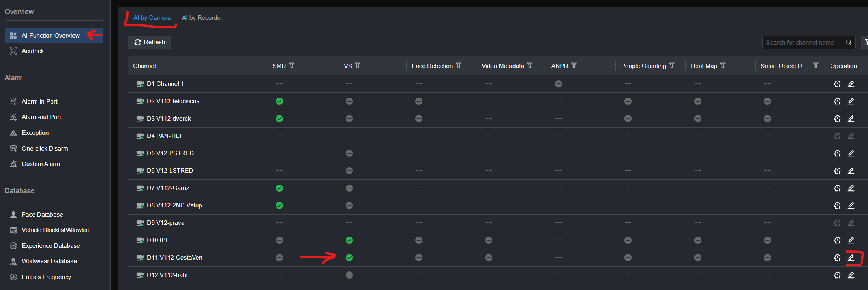Viewport: 868px width, 290px height.
Task: Click edit pencil icon for D10 IPC
Action: pos(851,240)
